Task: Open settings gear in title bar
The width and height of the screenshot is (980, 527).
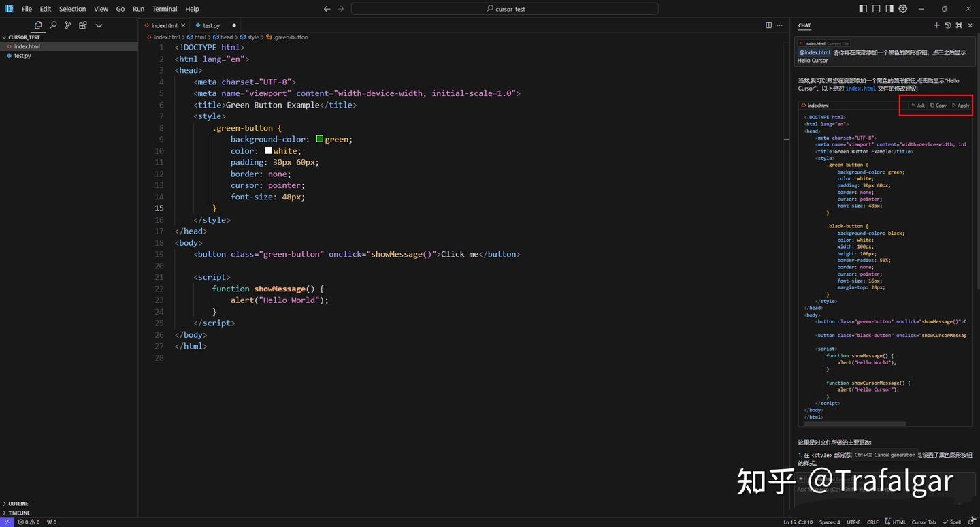Action: pyautogui.click(x=903, y=9)
